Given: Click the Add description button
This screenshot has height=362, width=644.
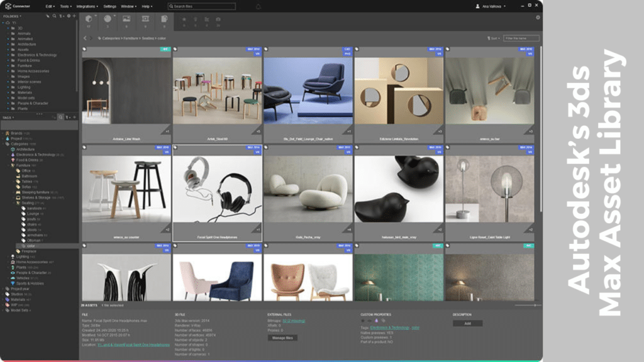Looking at the screenshot, I should 467,323.
